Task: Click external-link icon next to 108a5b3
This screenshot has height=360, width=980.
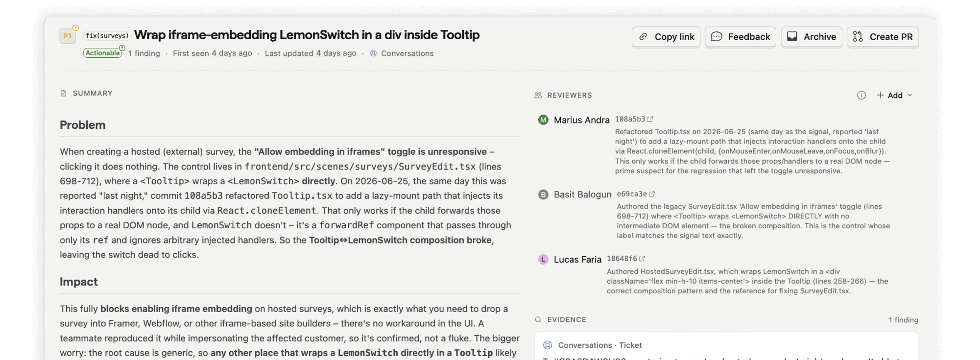Action: pos(650,119)
